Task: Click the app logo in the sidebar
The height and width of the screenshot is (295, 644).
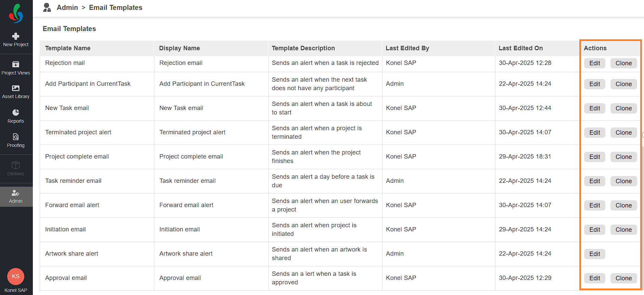Action: pyautogui.click(x=16, y=14)
